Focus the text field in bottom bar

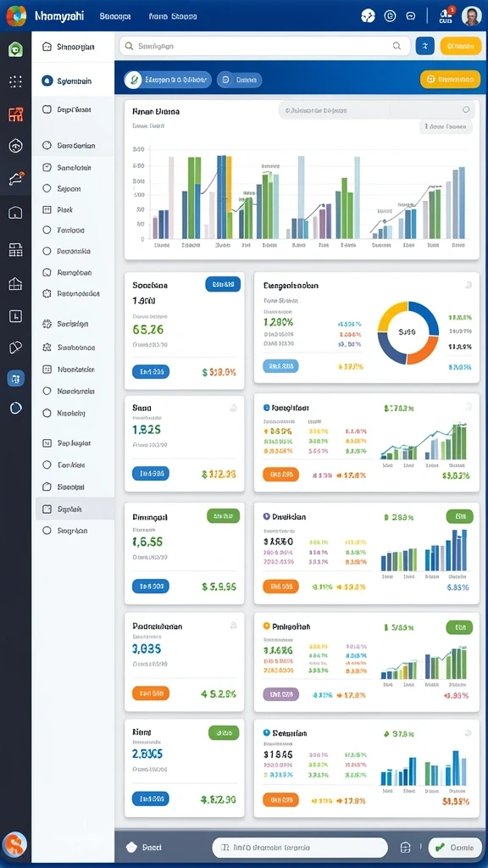point(300,848)
